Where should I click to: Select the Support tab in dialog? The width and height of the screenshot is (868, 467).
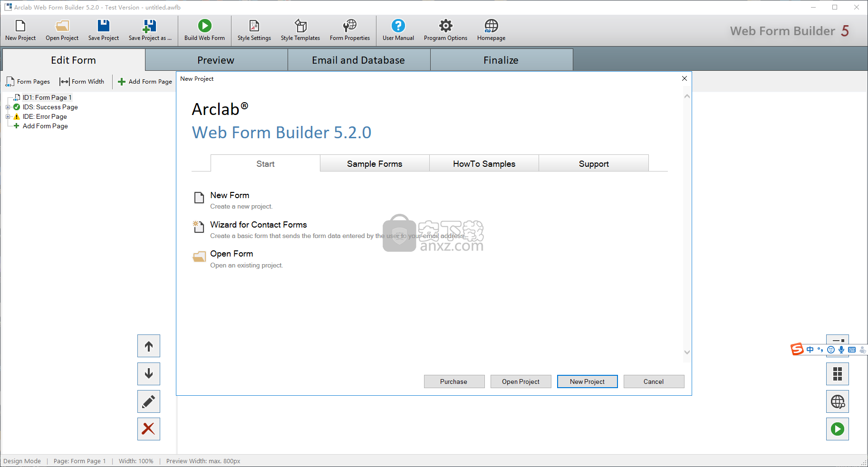594,163
